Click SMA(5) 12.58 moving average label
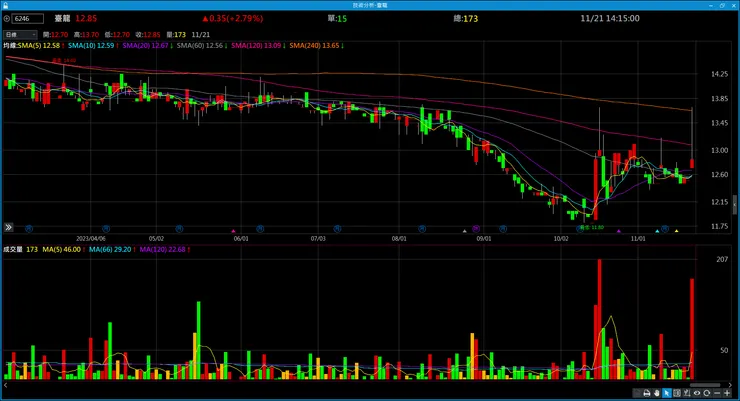The image size is (740, 401). pos(41,46)
